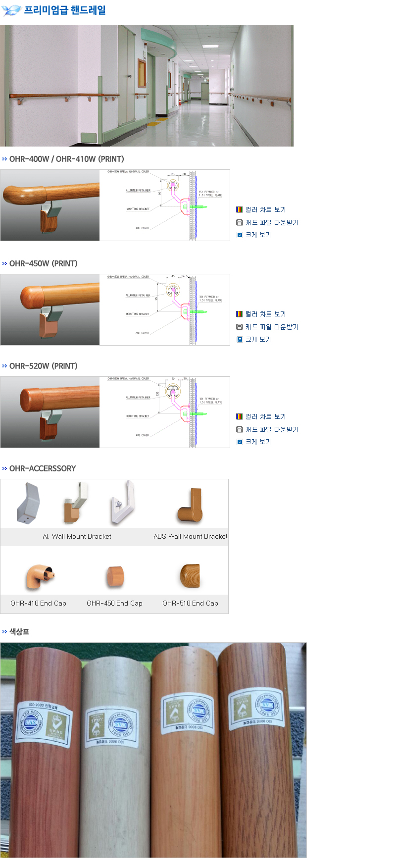Image resolution: width=396 pixels, height=868 pixels.
Task: Click enlarge view icon for OHR-400W
Action: [239, 235]
